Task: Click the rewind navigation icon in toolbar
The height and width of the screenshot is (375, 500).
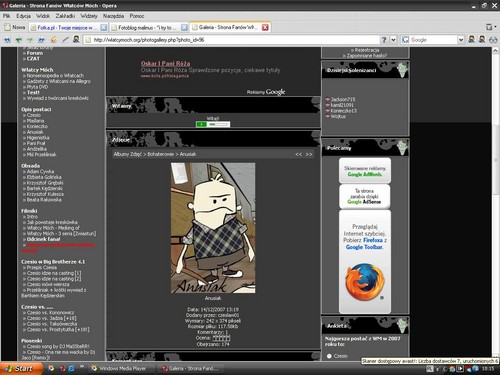Action: [7, 40]
